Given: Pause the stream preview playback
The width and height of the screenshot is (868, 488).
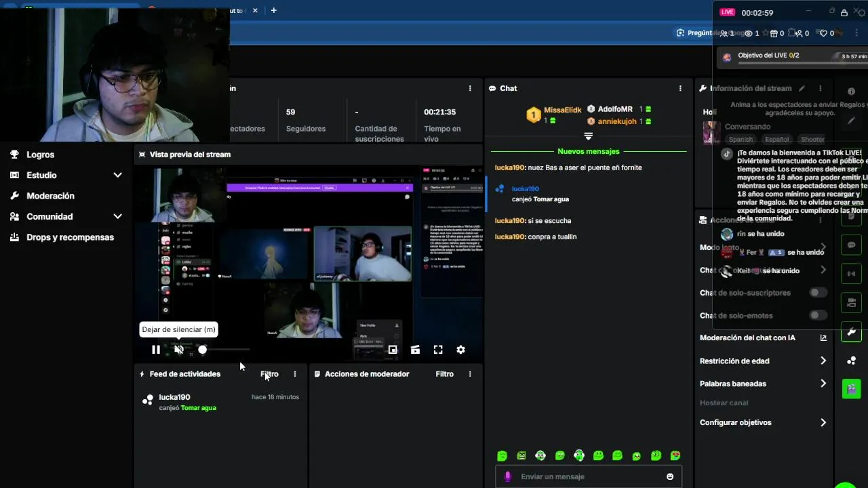Looking at the screenshot, I should point(156,350).
